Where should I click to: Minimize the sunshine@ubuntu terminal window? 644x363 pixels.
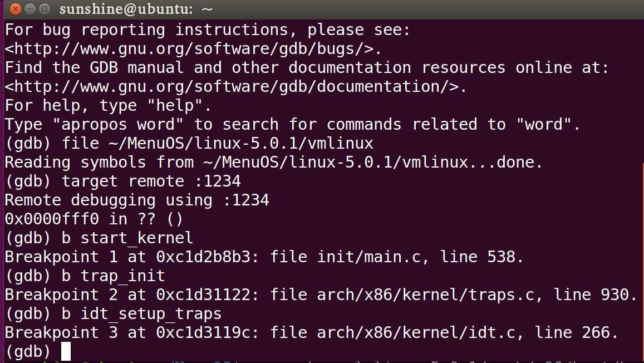tap(30, 8)
